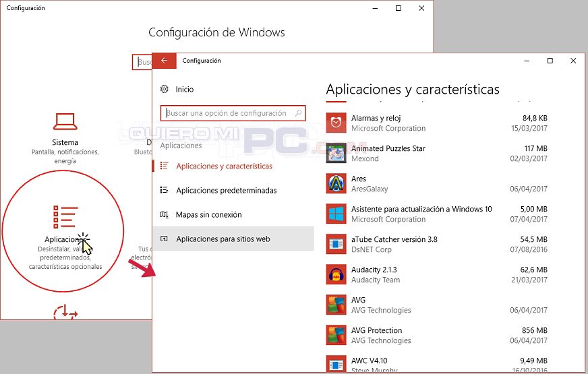Click Aplicaciones para sitios web icon
This screenshot has height=374, width=588.
(x=164, y=239)
